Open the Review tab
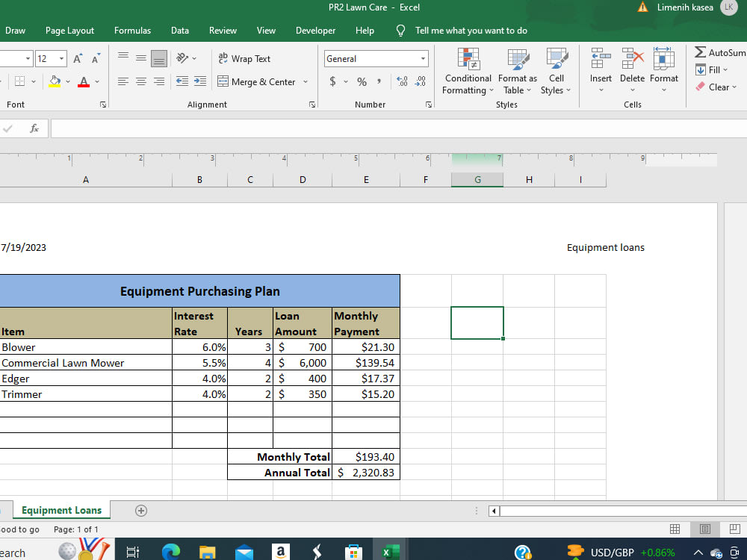This screenshot has height=560, width=747. (223, 31)
